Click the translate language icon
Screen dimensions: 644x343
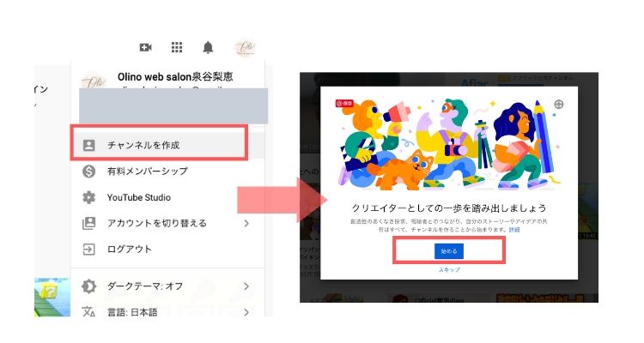88,312
